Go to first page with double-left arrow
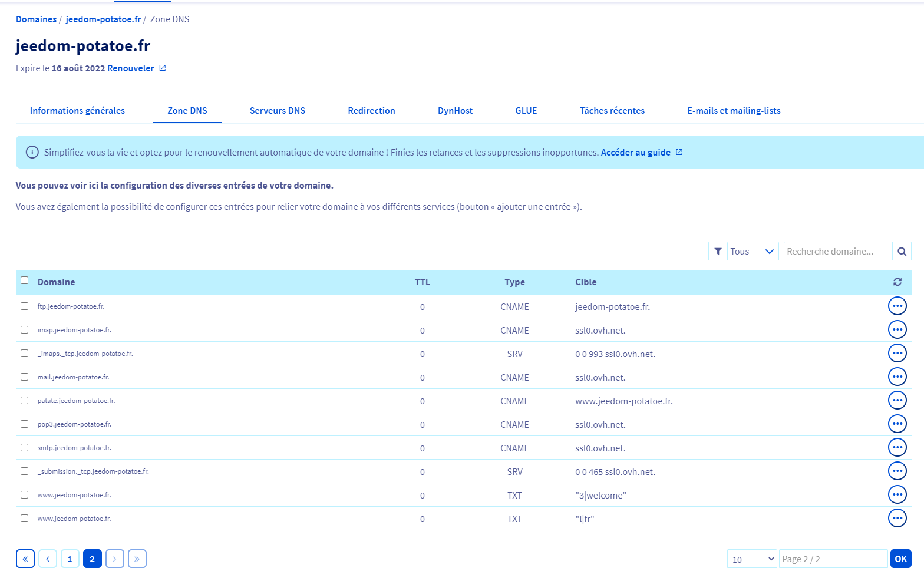Viewport: 924px width, 581px height. [25, 559]
